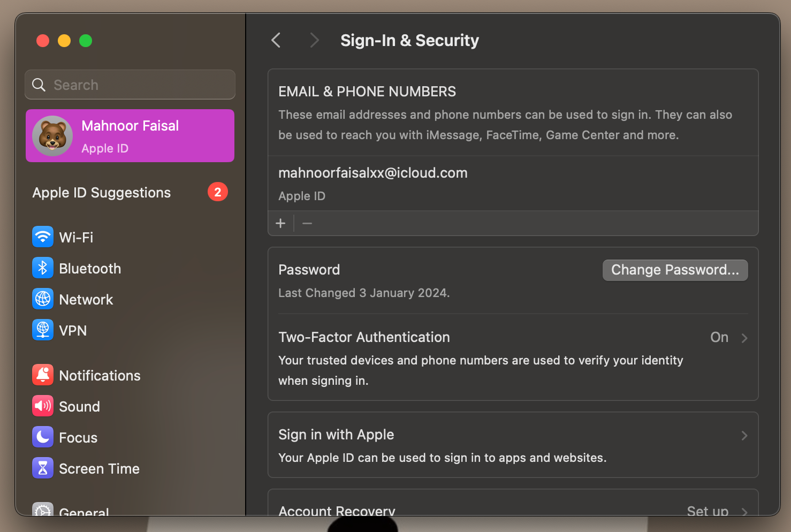The image size is (791, 532).
Task: Open Notifications settings via the bell icon
Action: point(43,375)
